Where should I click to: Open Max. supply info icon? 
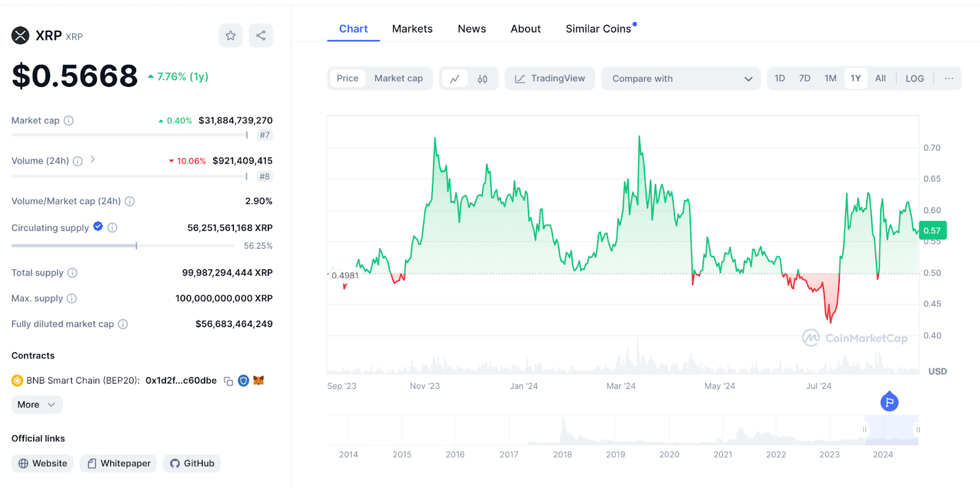(72, 298)
